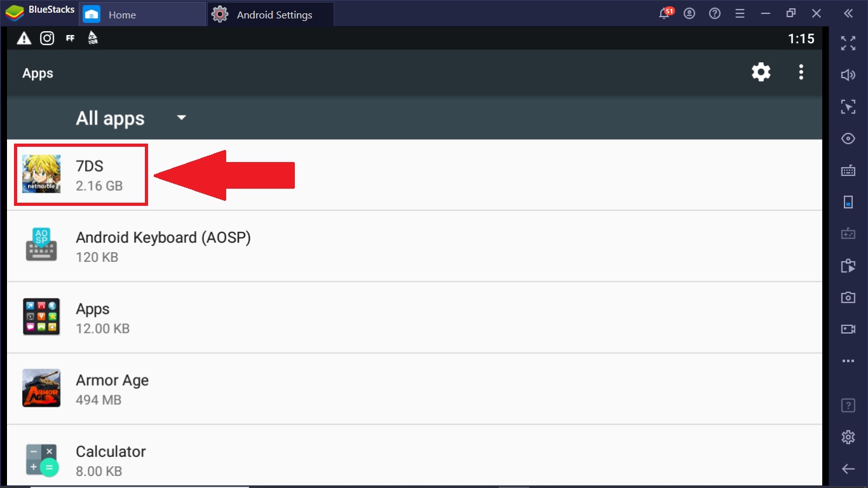Open the three-dot overflow menu in Apps
This screenshot has height=488, width=868.
pyautogui.click(x=801, y=72)
